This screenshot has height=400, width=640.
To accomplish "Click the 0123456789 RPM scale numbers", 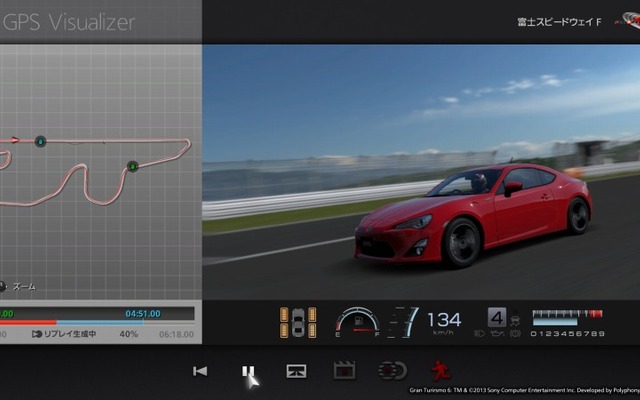I will point(567,334).
